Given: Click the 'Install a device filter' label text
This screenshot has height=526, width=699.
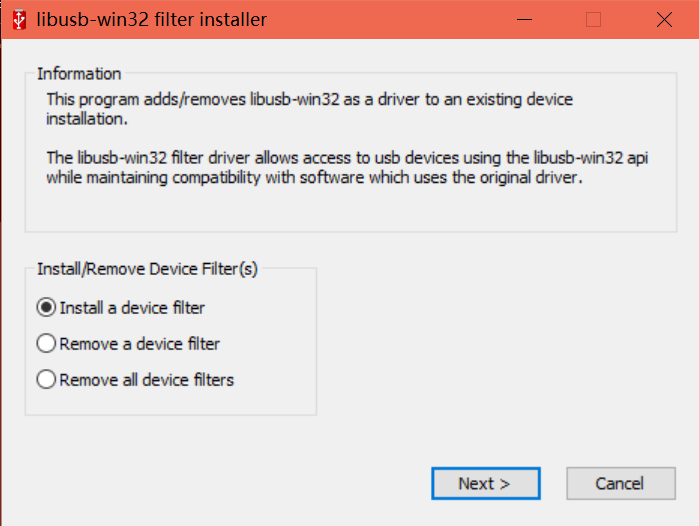Looking at the screenshot, I should coord(132,307).
